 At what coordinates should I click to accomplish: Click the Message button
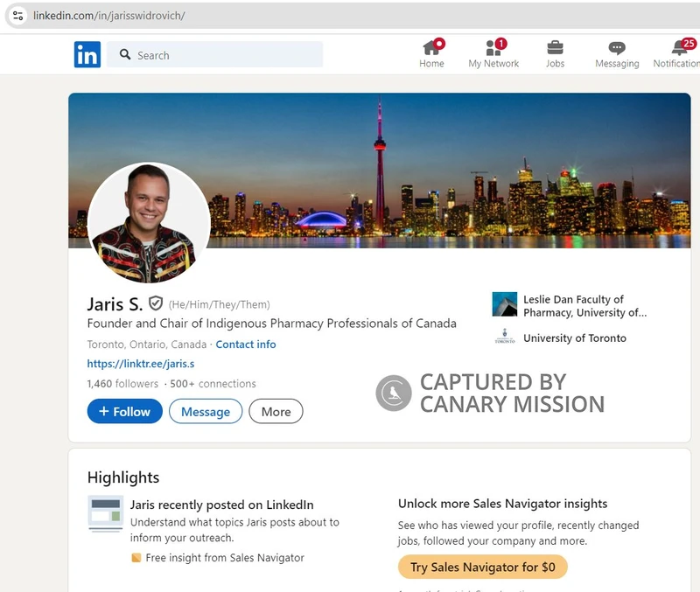click(x=206, y=411)
